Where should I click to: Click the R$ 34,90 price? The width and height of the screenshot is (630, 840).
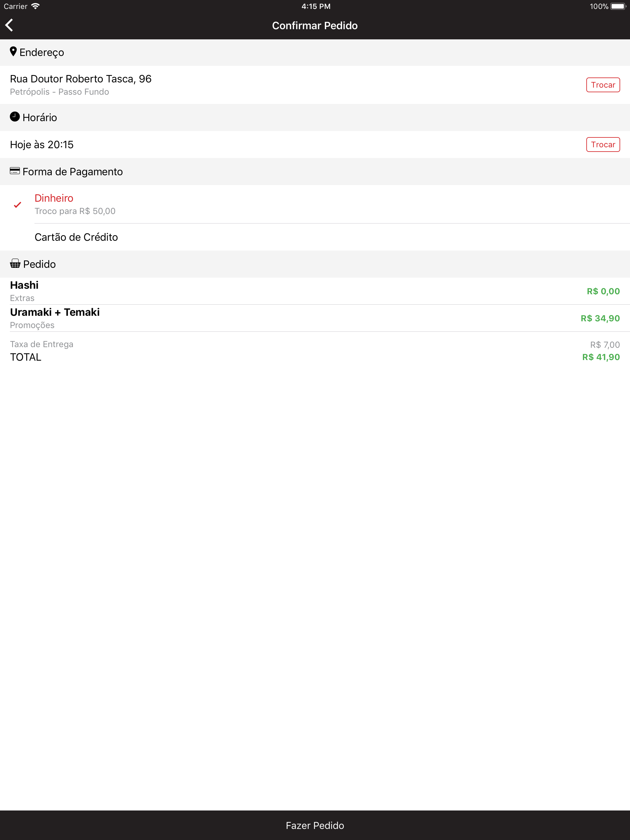click(x=600, y=318)
